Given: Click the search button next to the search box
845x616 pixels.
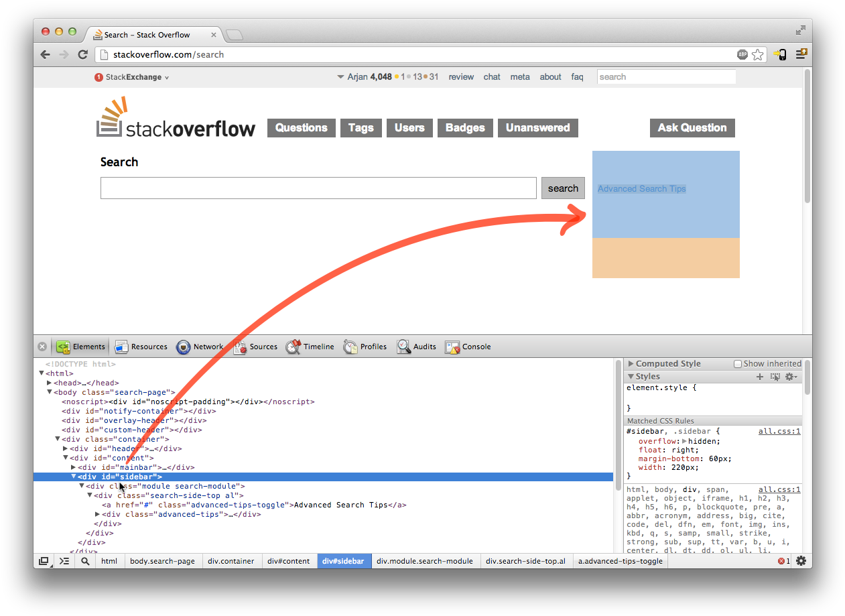Looking at the screenshot, I should tap(563, 188).
